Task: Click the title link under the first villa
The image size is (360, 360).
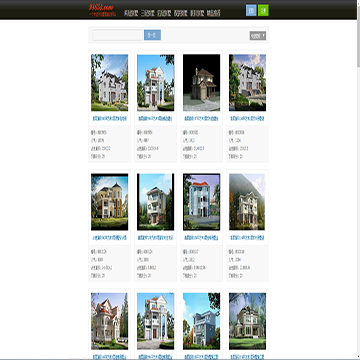Action: click(109, 118)
